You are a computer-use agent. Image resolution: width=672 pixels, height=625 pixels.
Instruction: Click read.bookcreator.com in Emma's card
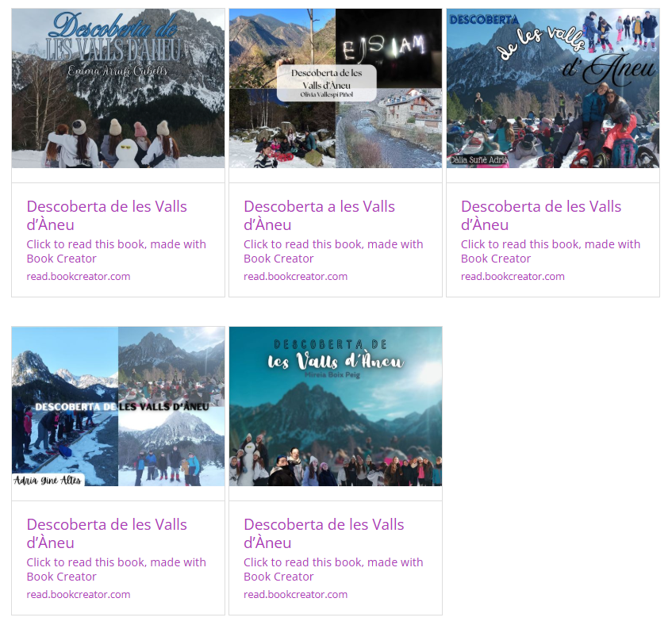coord(79,277)
